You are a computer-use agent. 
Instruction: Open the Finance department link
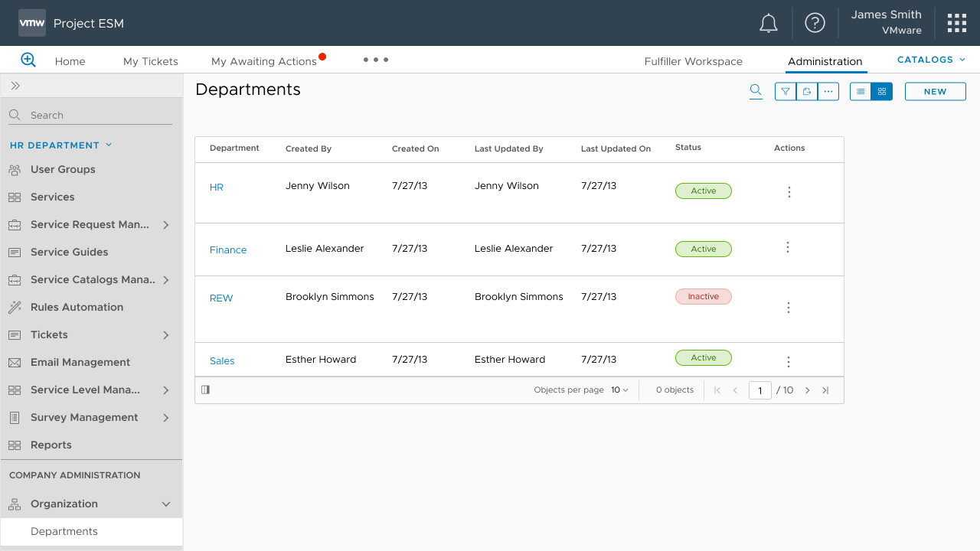pos(227,248)
